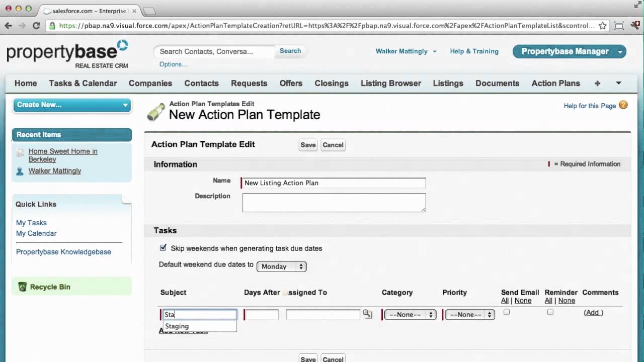Image resolution: width=644 pixels, height=362 pixels.
Task: Click the Recycle Bin link
Action: point(50,287)
